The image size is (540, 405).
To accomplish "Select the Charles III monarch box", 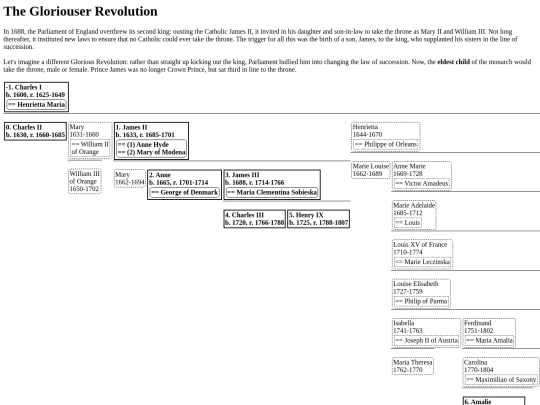I will coord(255,219).
